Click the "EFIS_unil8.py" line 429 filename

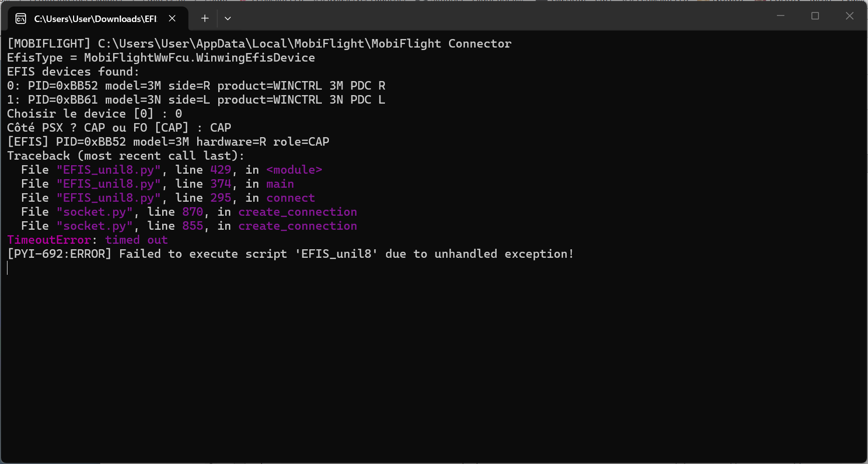tap(109, 170)
